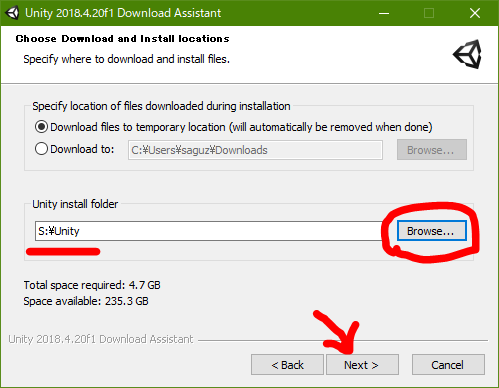Click 'Space available: 235.3 GB' text

tap(86, 301)
